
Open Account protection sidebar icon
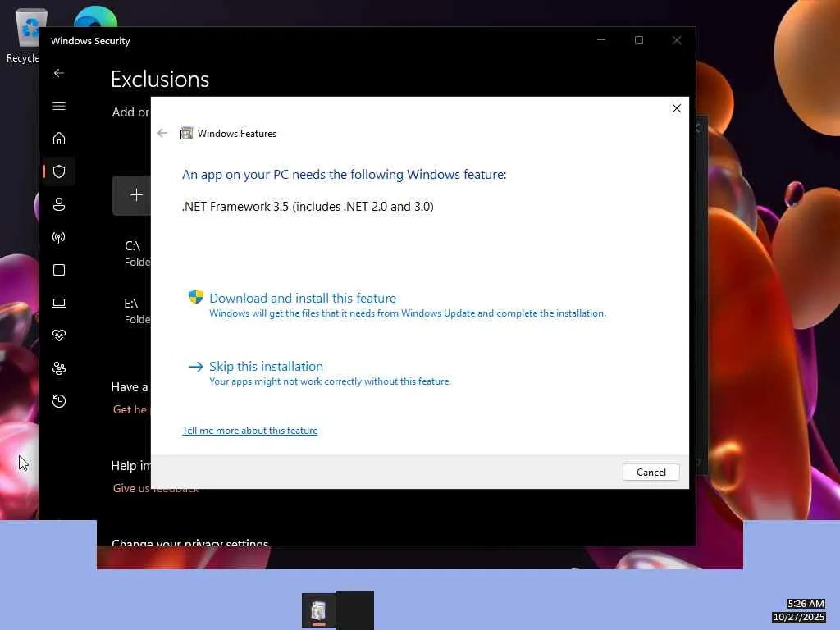[x=59, y=204]
